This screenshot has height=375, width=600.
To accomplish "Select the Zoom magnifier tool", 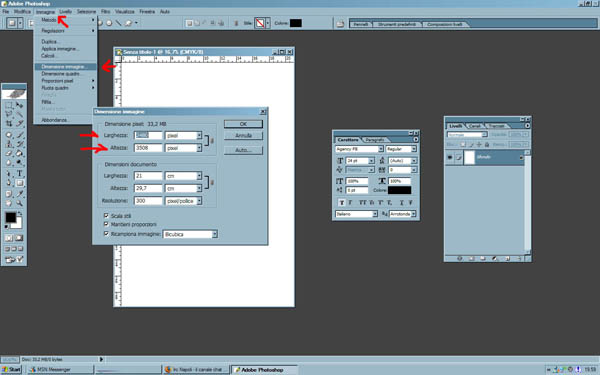I will 20,203.
